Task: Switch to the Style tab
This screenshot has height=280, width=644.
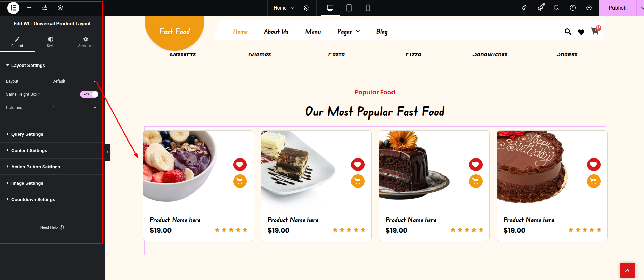Action: point(51,42)
